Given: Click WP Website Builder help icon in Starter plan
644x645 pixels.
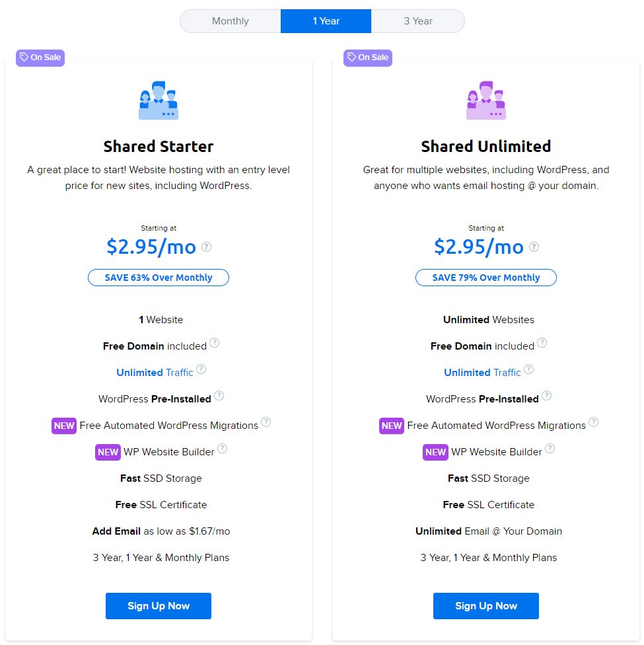Looking at the screenshot, I should pos(222,448).
